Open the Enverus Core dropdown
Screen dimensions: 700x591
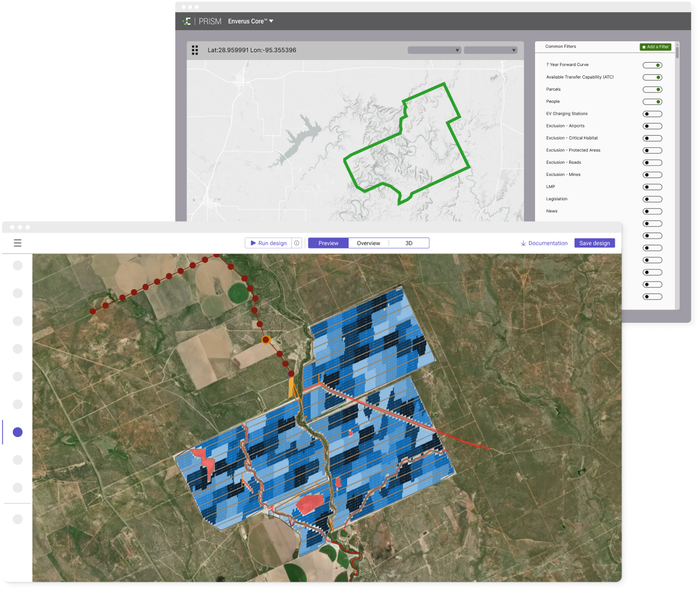pyautogui.click(x=251, y=21)
